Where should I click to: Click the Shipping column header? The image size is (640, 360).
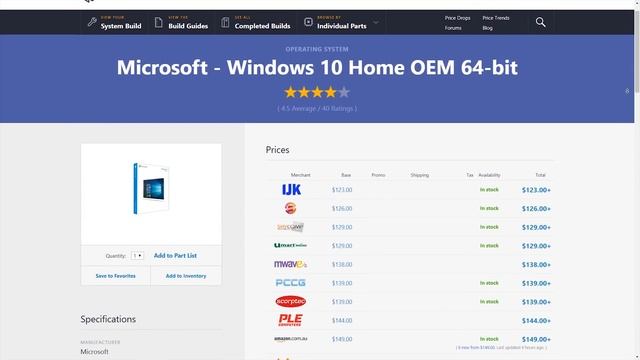click(x=420, y=175)
